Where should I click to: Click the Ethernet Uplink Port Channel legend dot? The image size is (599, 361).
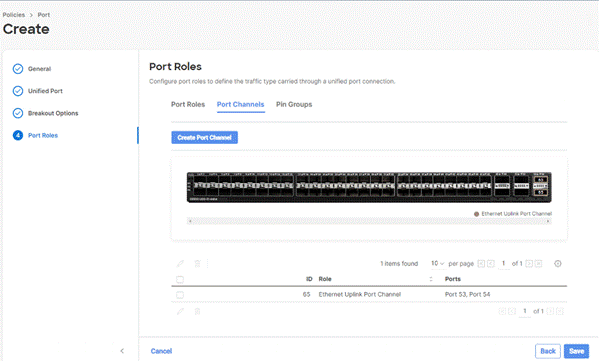point(476,214)
